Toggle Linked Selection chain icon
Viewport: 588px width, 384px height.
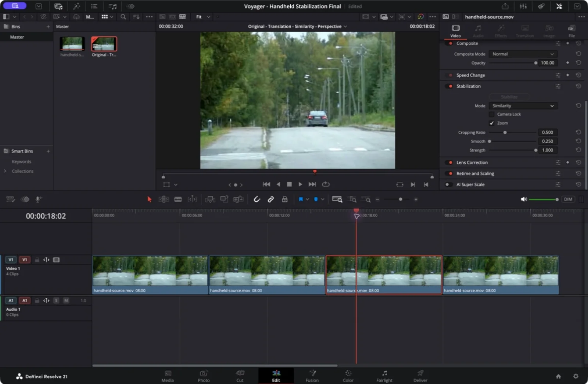[x=271, y=199]
